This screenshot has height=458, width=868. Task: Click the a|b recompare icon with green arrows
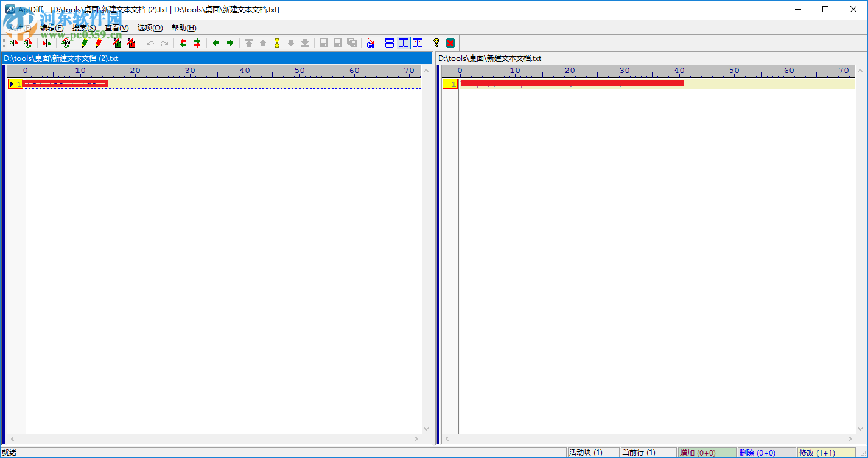click(x=27, y=43)
